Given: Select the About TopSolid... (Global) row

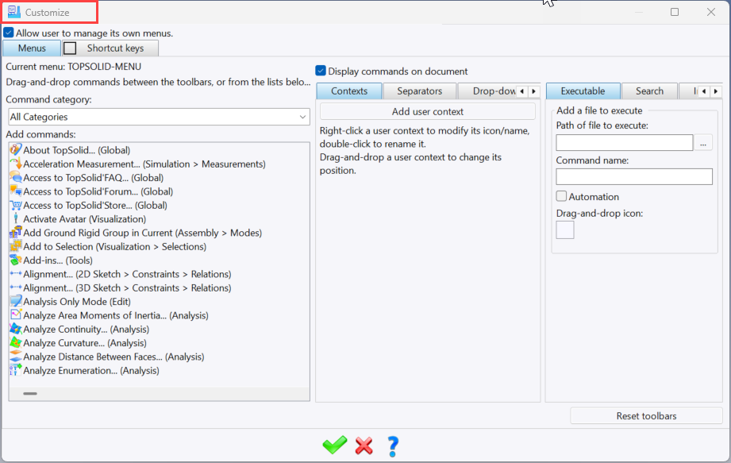Looking at the screenshot, I should coord(159,150).
